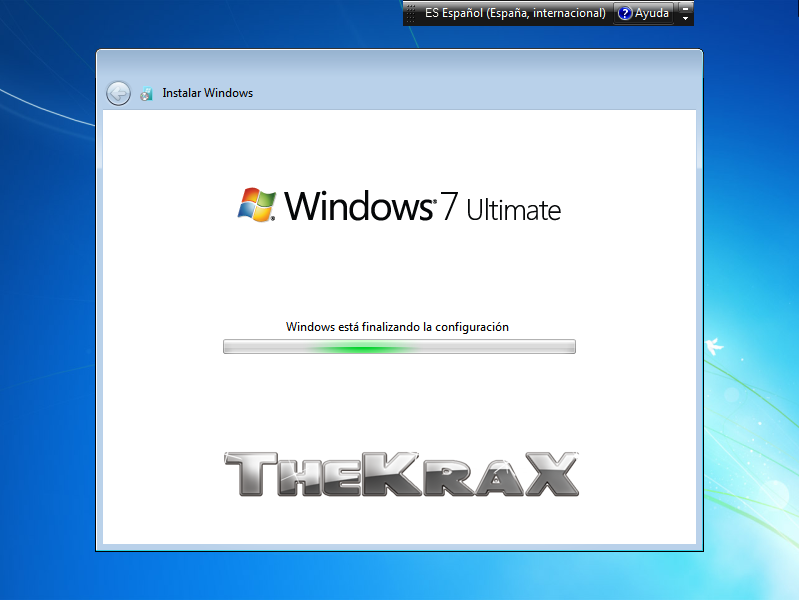This screenshot has width=799, height=600.
Task: Open the language bar options dropdown arrow
Action: 686,18
